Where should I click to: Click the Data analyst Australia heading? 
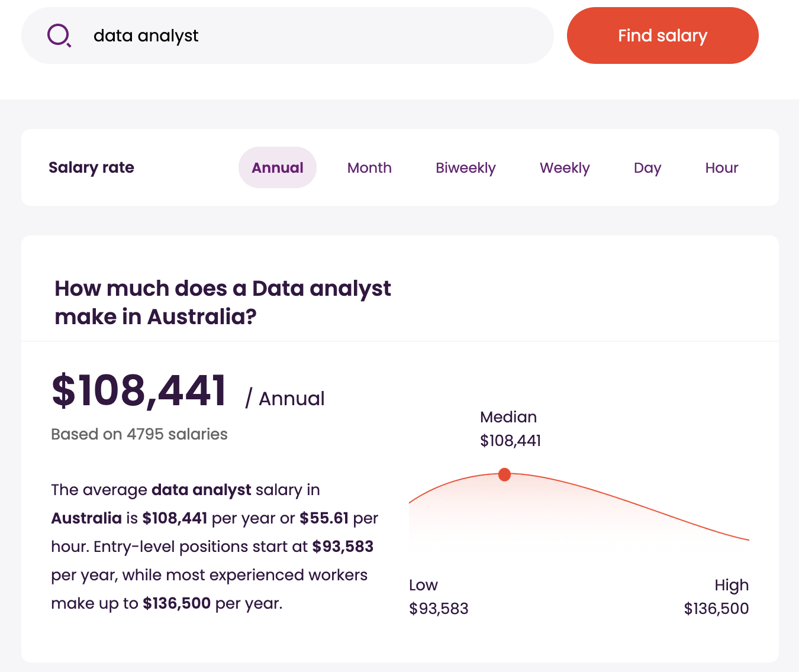point(223,302)
